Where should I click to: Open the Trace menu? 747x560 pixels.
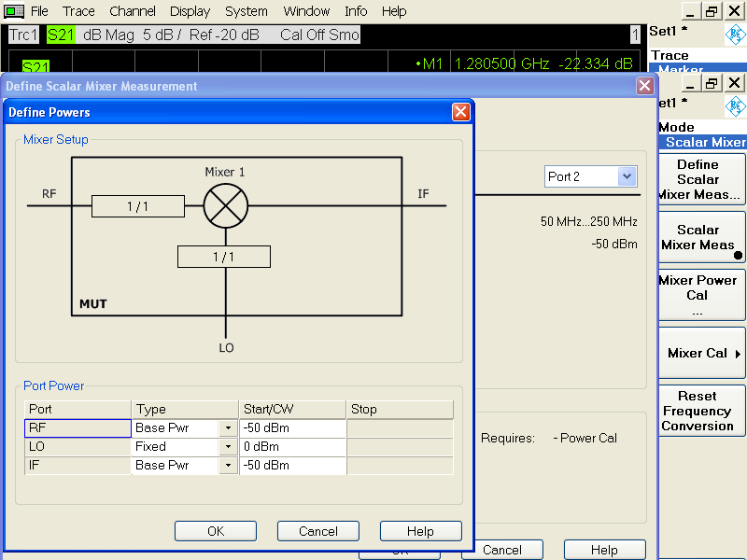(x=78, y=11)
